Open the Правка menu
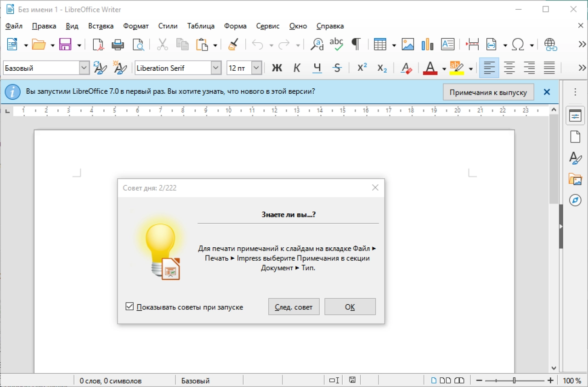 (x=44, y=26)
